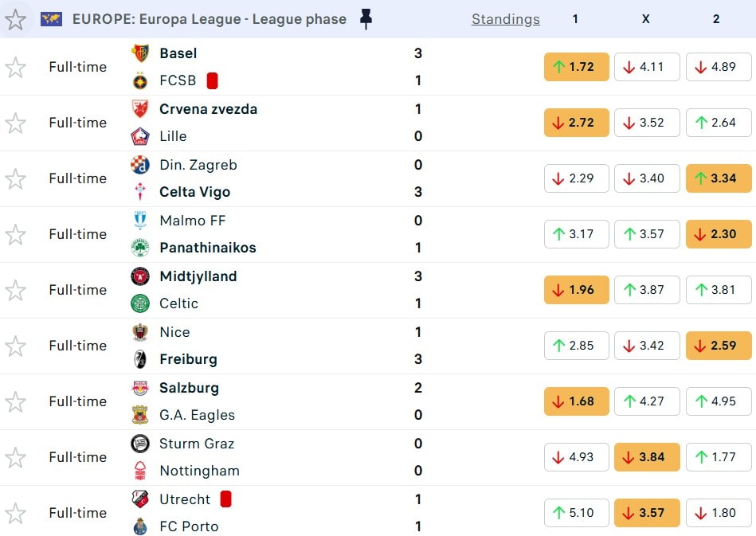Click the Midtjylland team logo

coord(140,276)
